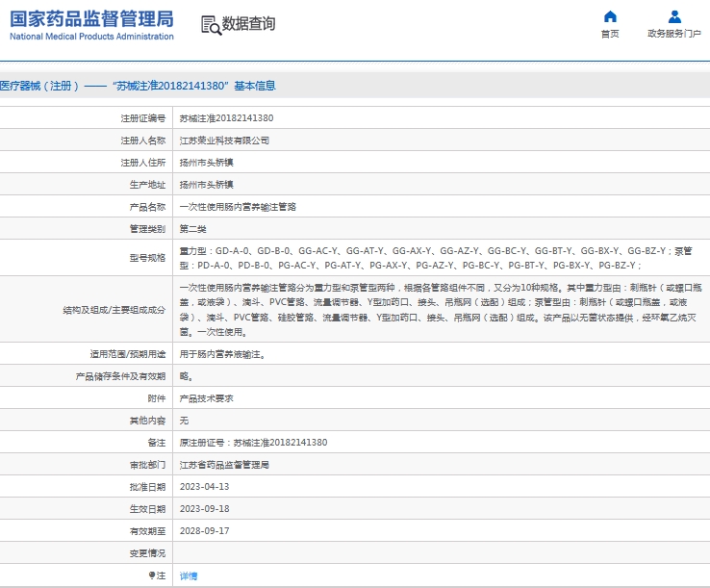Click the 产品储存条件及有效期 row label
The height and width of the screenshot is (588, 710).
point(120,376)
